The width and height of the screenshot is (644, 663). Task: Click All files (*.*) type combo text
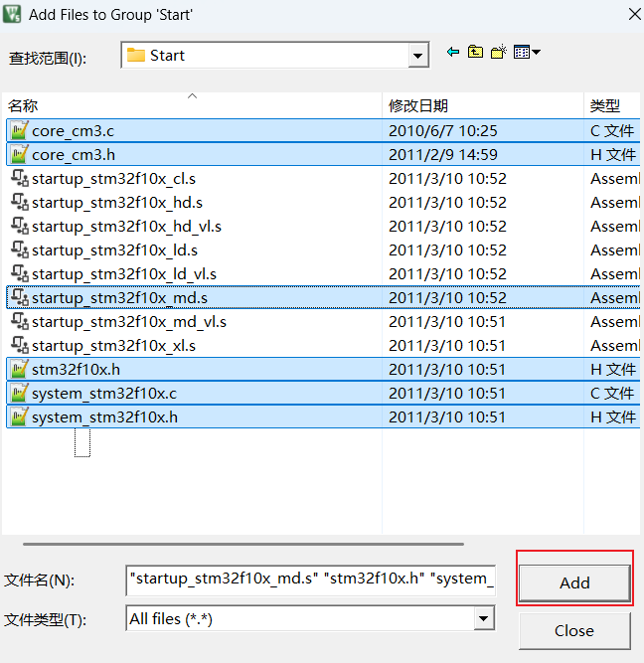pos(171,619)
